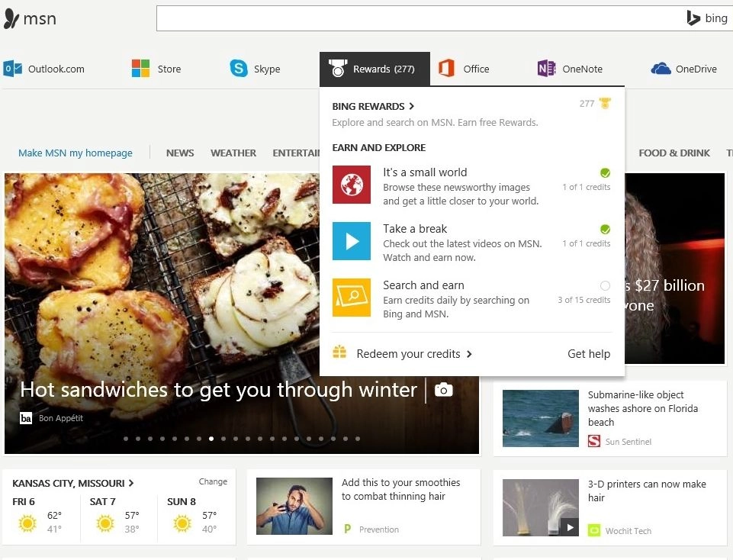Select the last carousel dot

pyautogui.click(x=358, y=439)
